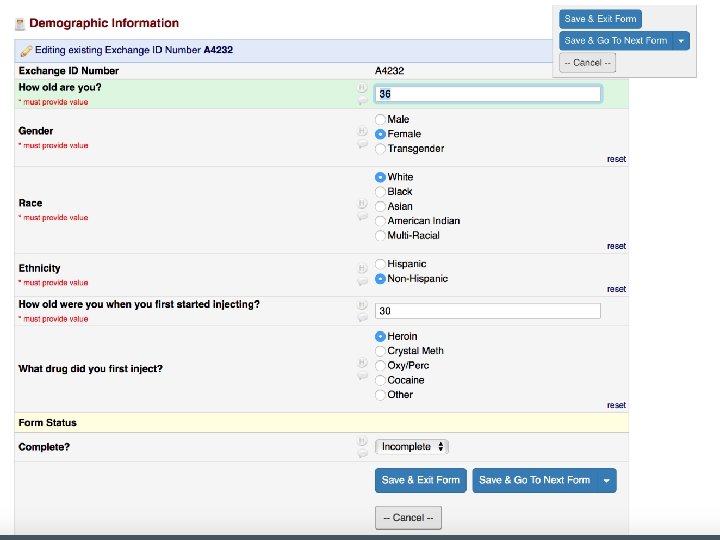
Task: Click history icon beside the Complete? field
Action: click(362, 441)
